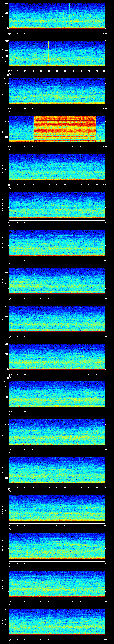114x644 pixels.
Task: Click the spectrogram panel starting at 12:14:00
Action: pos(57,16)
